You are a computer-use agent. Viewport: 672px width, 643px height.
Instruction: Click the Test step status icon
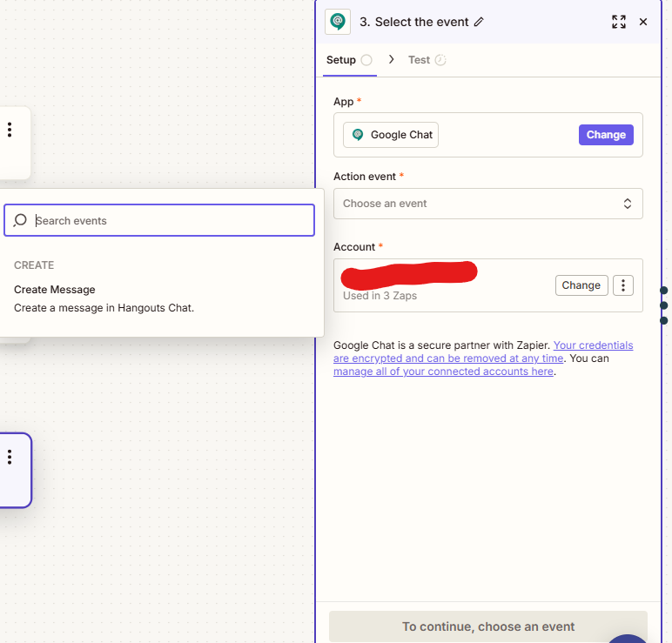[440, 60]
